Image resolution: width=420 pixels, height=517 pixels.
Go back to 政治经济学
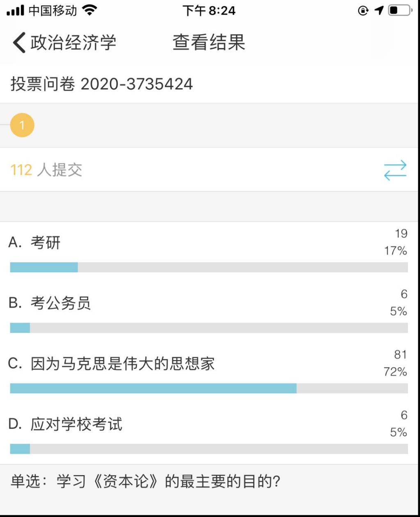click(x=73, y=43)
